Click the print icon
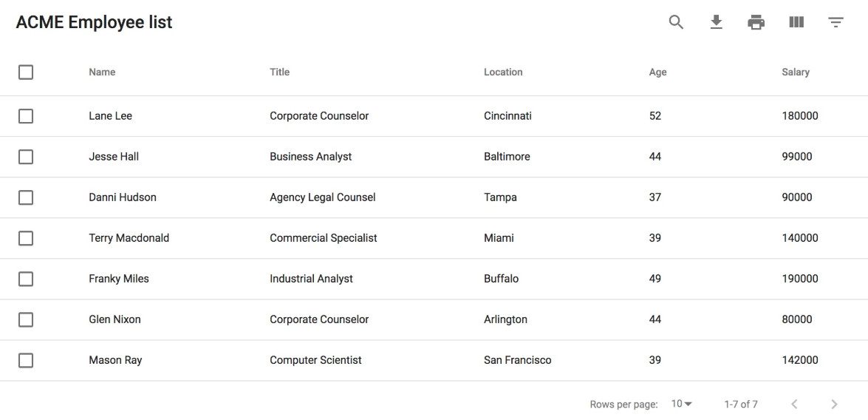868x420 pixels. pyautogui.click(x=756, y=23)
